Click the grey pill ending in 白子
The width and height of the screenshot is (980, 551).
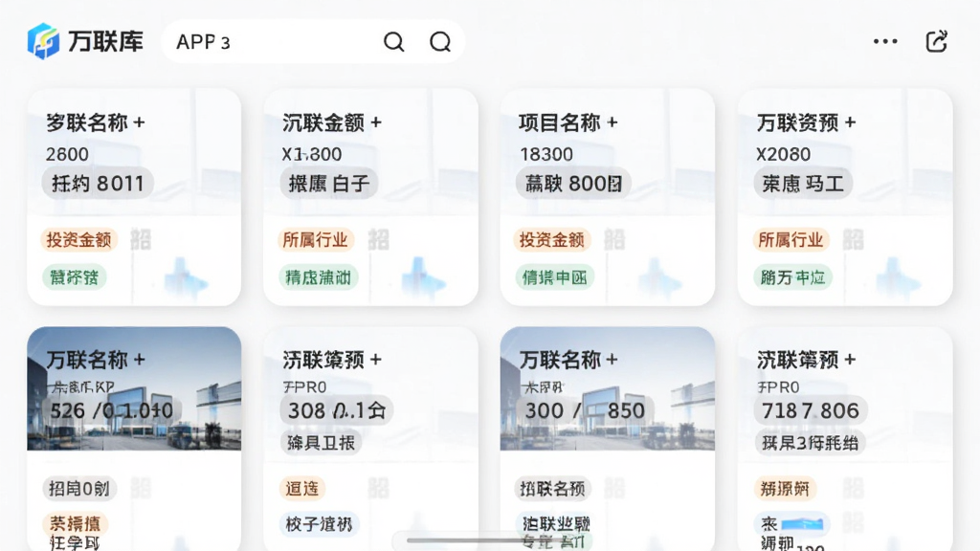329,183
